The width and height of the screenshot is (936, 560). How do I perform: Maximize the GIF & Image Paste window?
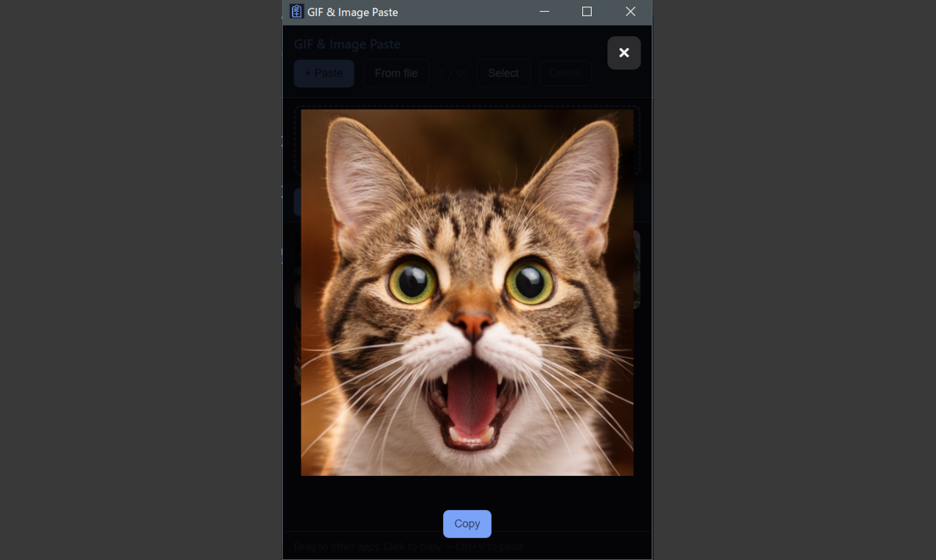coord(587,12)
